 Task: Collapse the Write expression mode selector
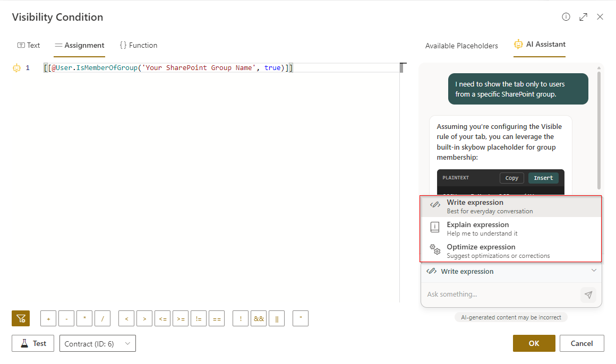coord(593,271)
